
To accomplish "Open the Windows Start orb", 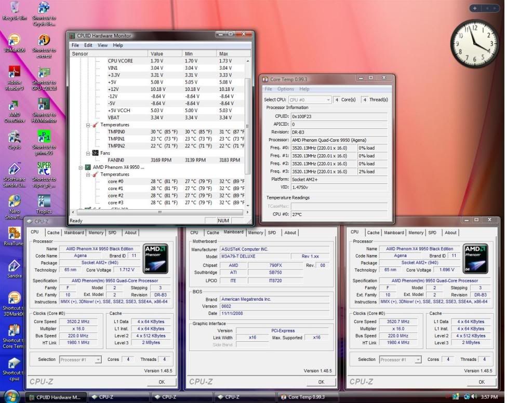I will pyautogui.click(x=11, y=396).
